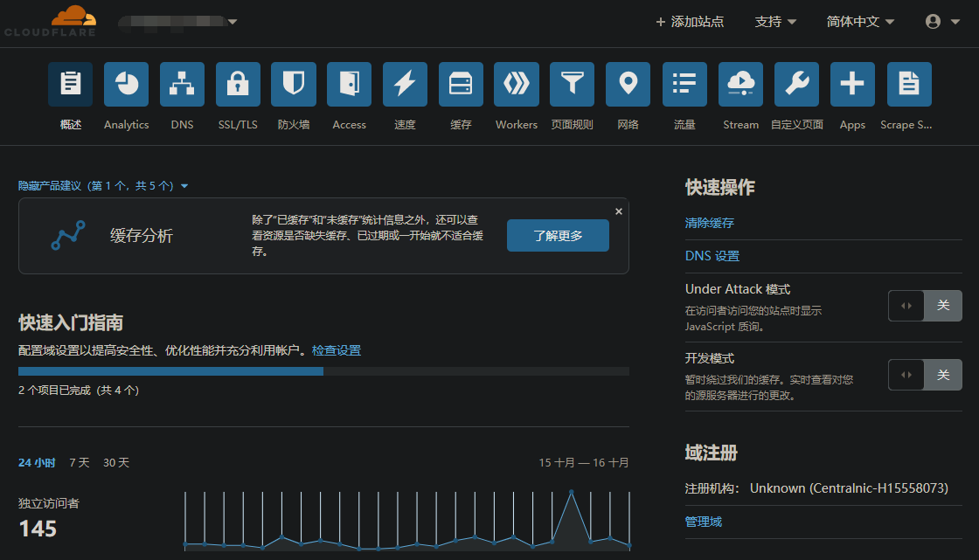Click the 清除缓存 link
The image size is (979, 560).
(709, 223)
